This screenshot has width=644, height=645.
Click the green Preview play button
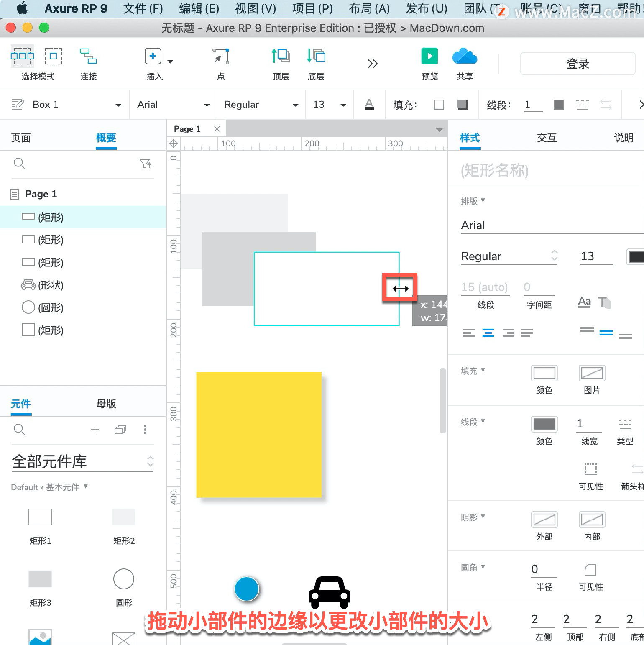click(x=429, y=56)
